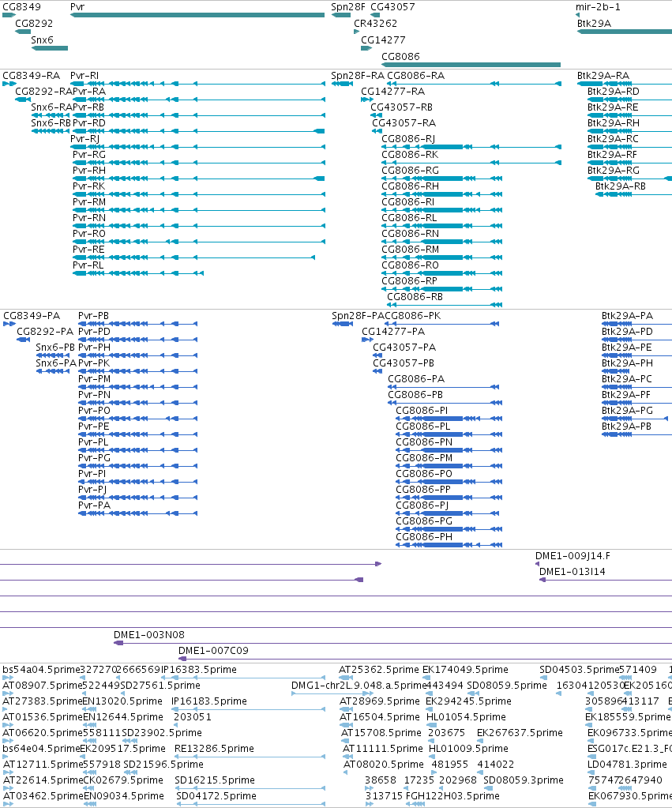672x808 pixels.
Task: Click transcript label Pvr-RJ
Action: [85, 139]
